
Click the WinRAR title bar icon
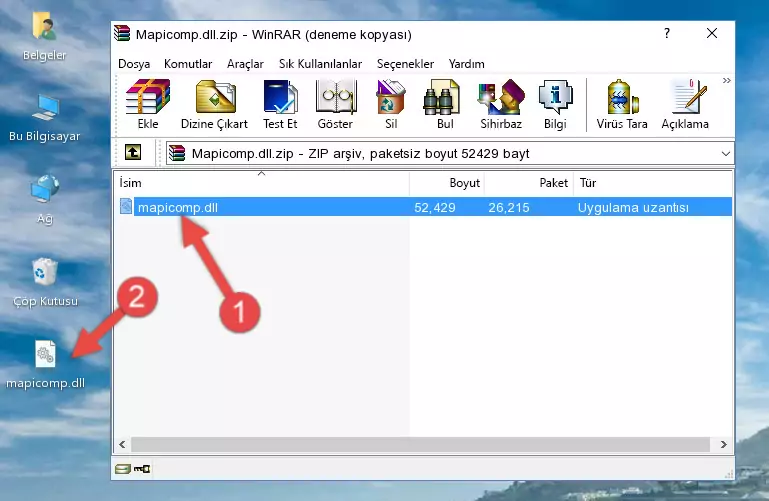pyautogui.click(x=122, y=34)
